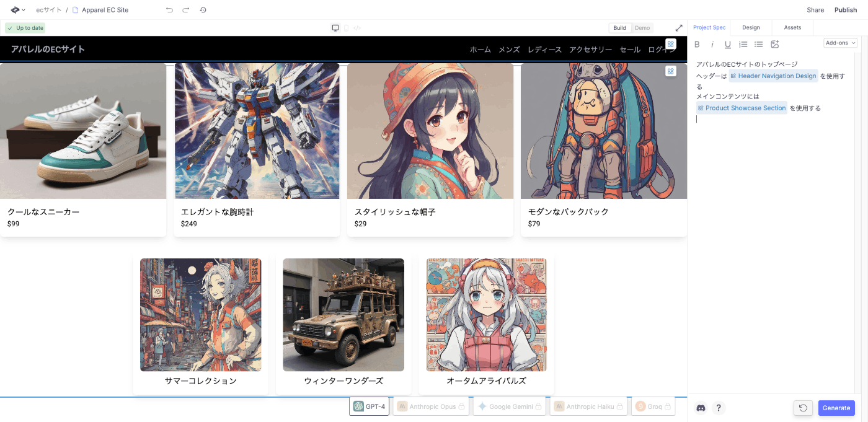Image resolution: width=868 pixels, height=422 pixels.
Task: Click セール in the site navigation
Action: 630,50
